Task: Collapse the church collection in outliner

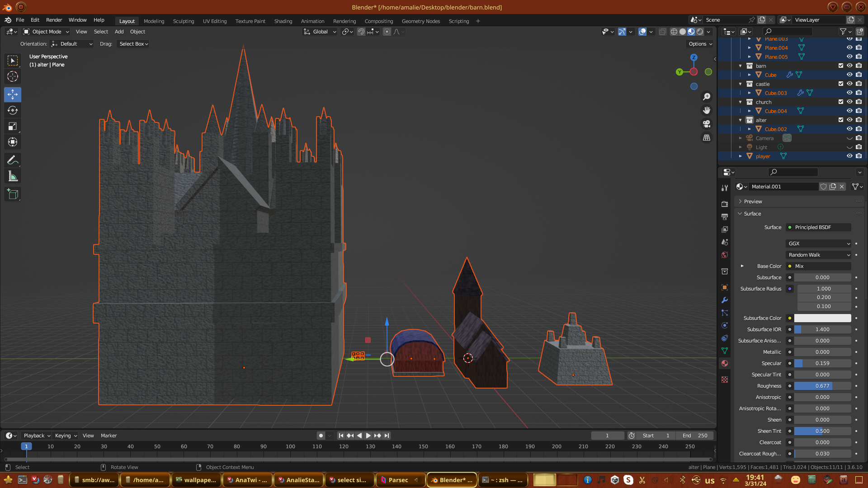Action: click(741, 102)
